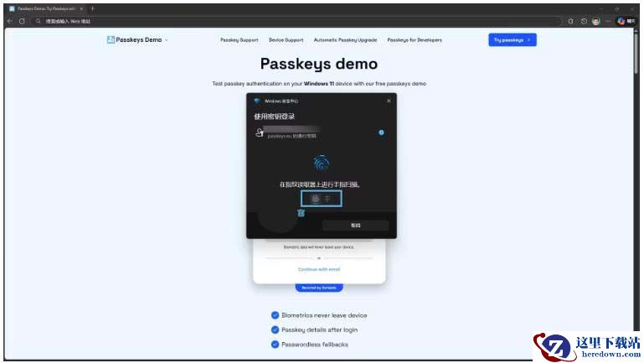Viewport: 644px width, 363px height.
Task: Click the Passkeys Demo logo icon
Action: pyautogui.click(x=111, y=39)
